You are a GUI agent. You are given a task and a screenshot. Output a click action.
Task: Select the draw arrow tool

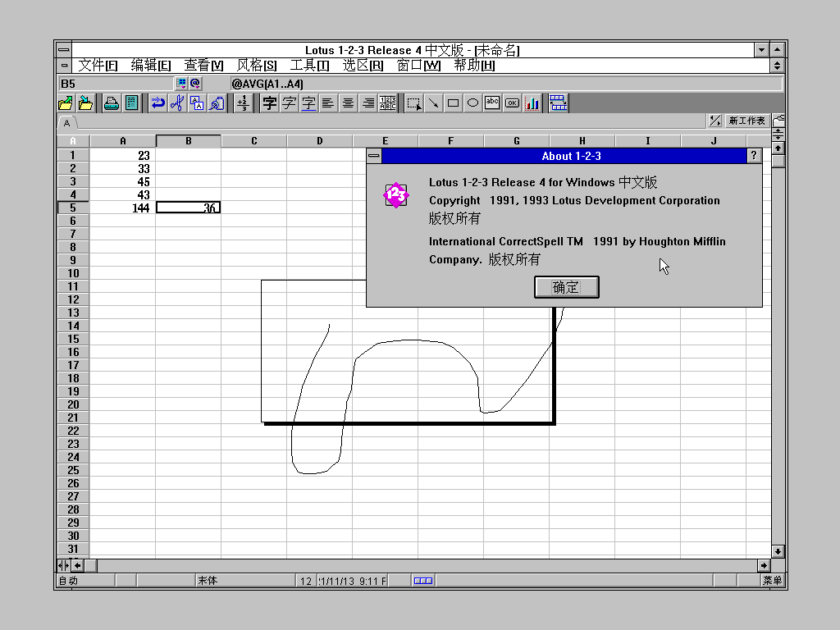pos(434,103)
